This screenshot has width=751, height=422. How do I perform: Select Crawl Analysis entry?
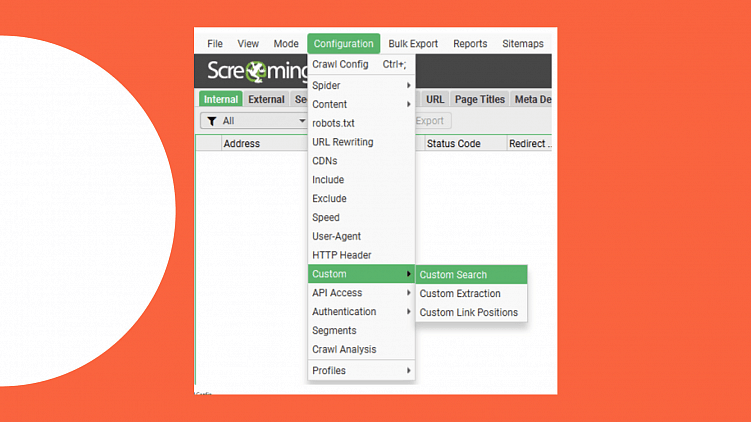click(361, 349)
